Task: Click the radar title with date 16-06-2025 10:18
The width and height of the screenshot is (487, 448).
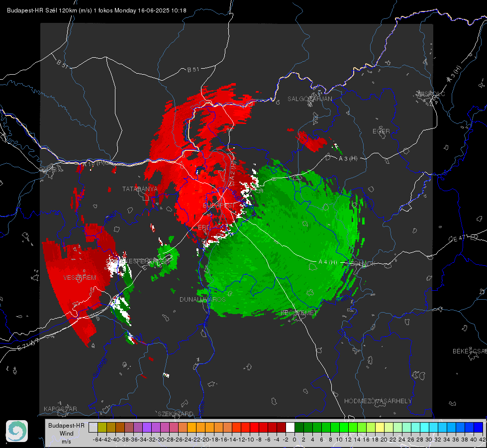Action: [x=97, y=10]
